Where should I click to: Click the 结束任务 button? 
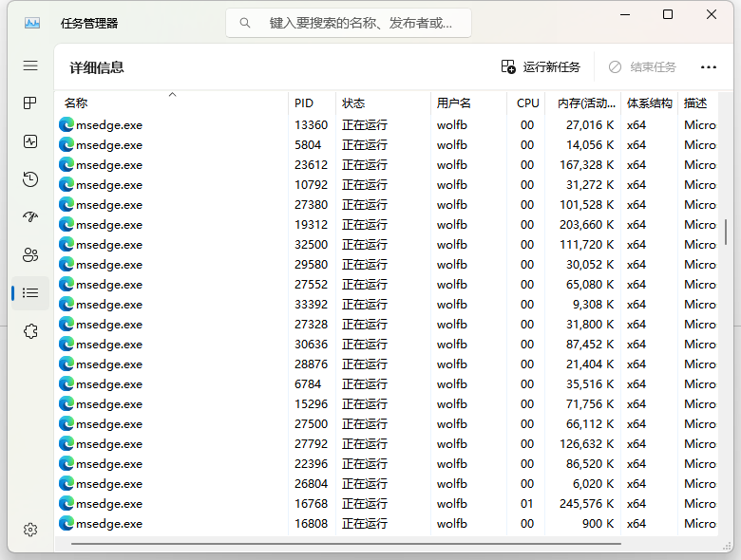(642, 67)
